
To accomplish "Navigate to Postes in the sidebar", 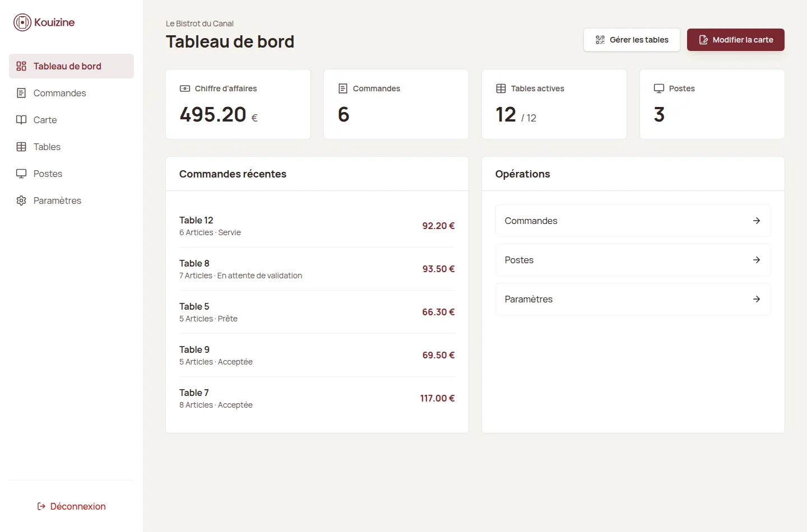I will click(x=71, y=174).
